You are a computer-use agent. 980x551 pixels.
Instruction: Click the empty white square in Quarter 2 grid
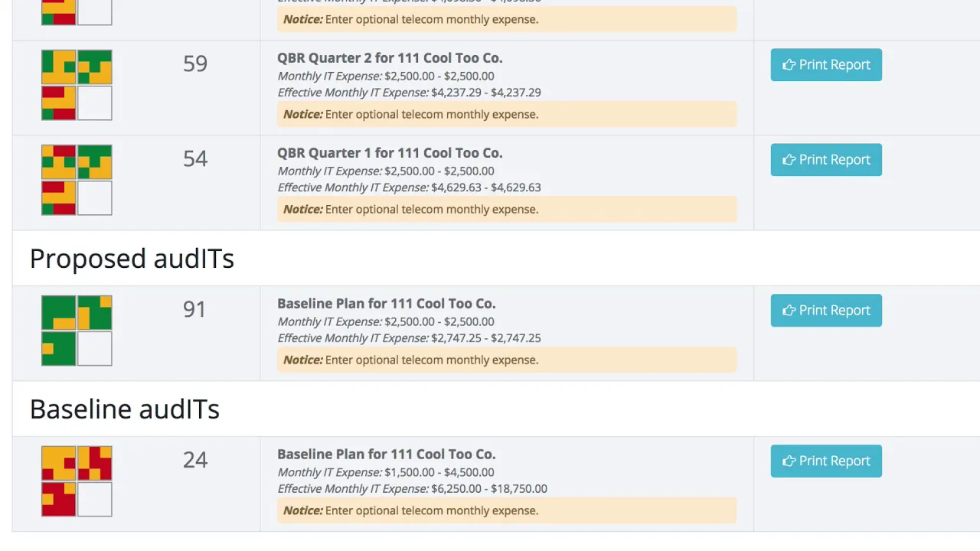point(95,103)
